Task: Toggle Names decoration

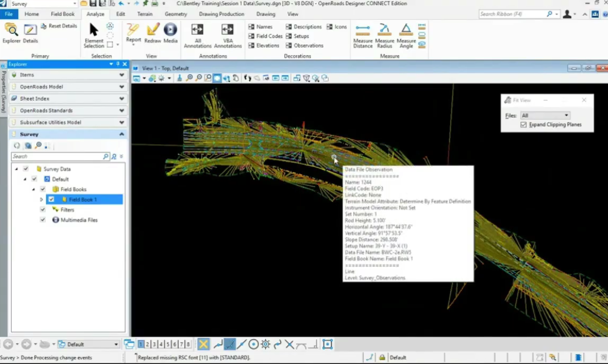Action: click(260, 27)
